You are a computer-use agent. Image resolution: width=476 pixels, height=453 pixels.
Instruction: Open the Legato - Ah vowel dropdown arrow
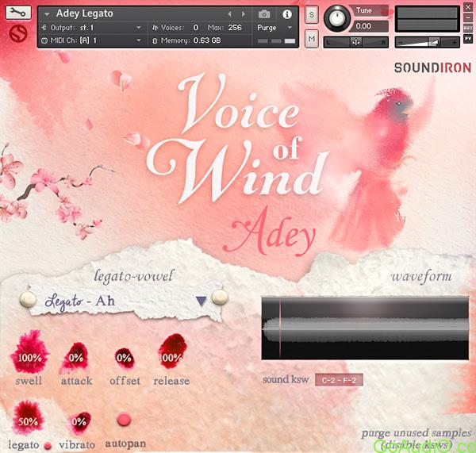coord(201,301)
